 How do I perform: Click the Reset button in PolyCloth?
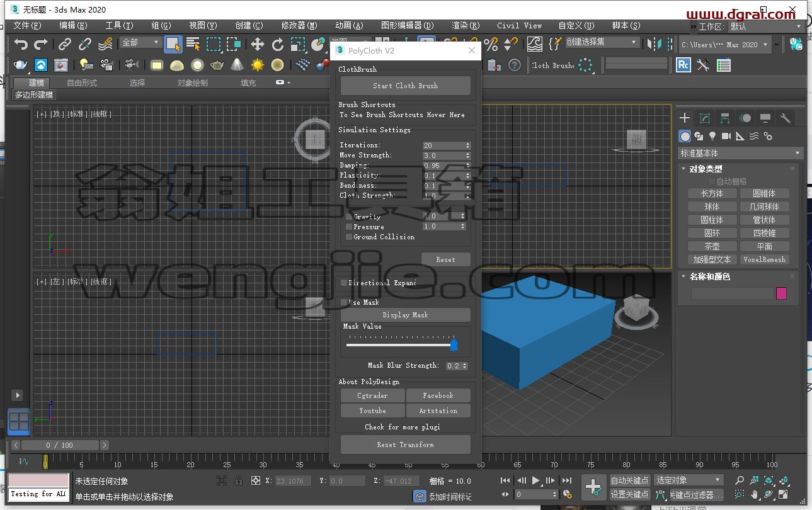[445, 259]
